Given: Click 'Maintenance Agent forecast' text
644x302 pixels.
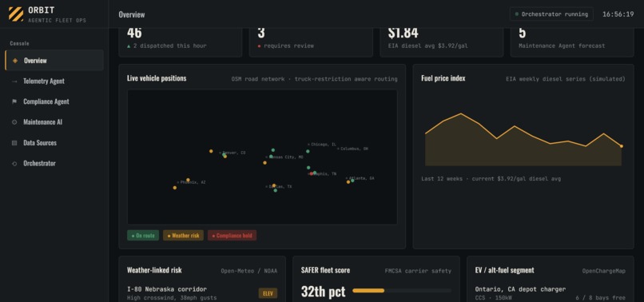Looking at the screenshot, I should (x=562, y=46).
